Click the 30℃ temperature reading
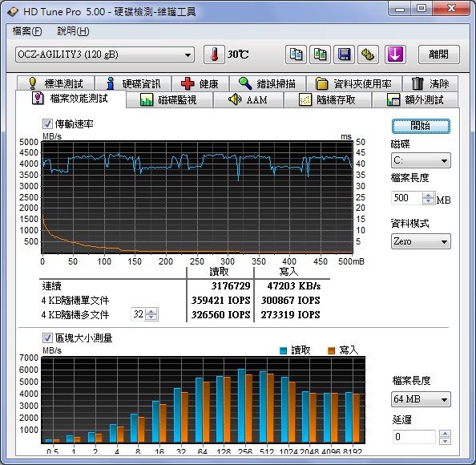 [x=238, y=55]
